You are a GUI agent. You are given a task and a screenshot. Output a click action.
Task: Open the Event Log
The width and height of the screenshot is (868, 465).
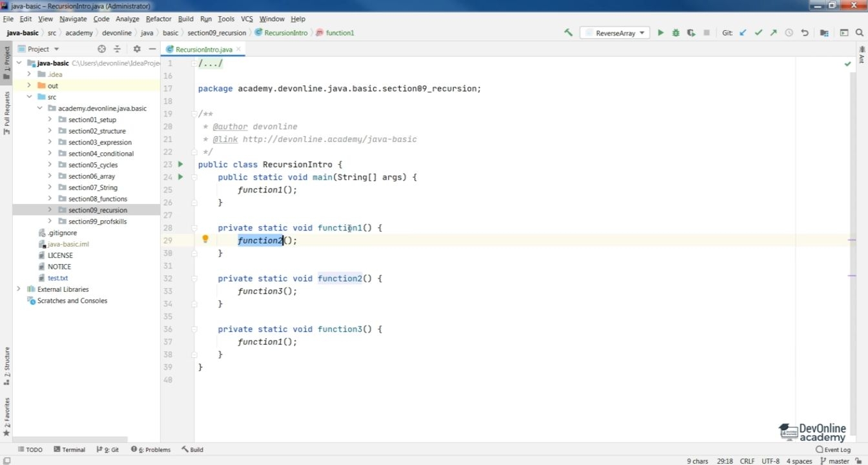(833, 449)
